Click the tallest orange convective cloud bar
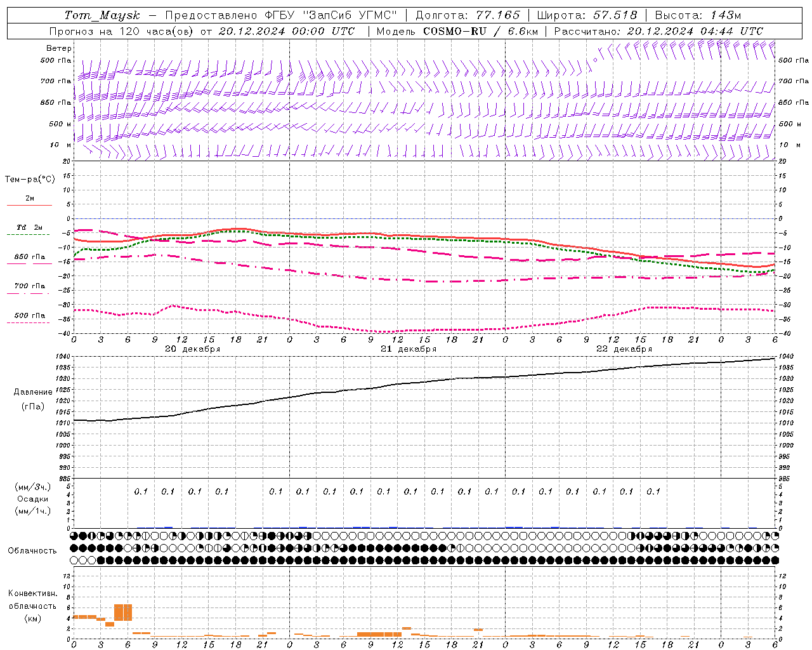Screen dimensions: 812x650 pyautogui.click(x=123, y=613)
